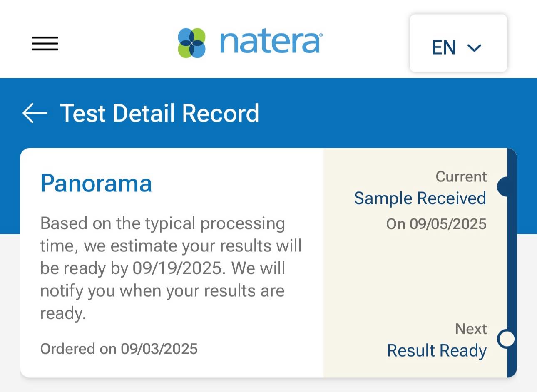Click the Current label in status panel
537x392 pixels.
tap(461, 176)
